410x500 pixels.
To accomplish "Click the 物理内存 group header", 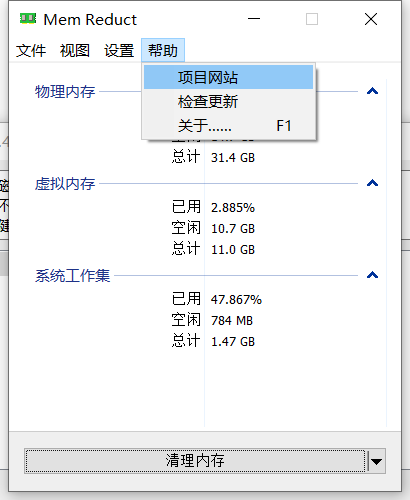I will tap(65, 91).
